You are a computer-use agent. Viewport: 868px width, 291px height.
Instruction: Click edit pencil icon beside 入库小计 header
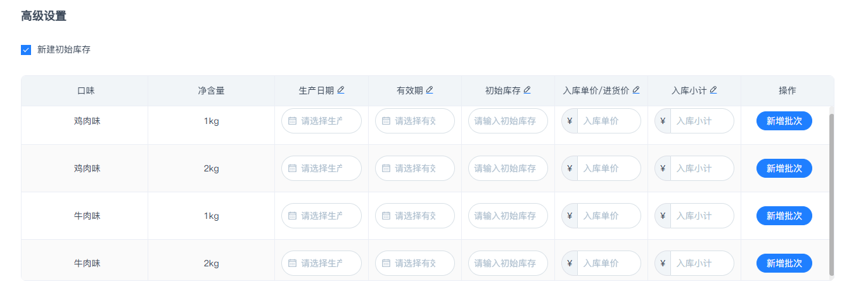click(713, 90)
